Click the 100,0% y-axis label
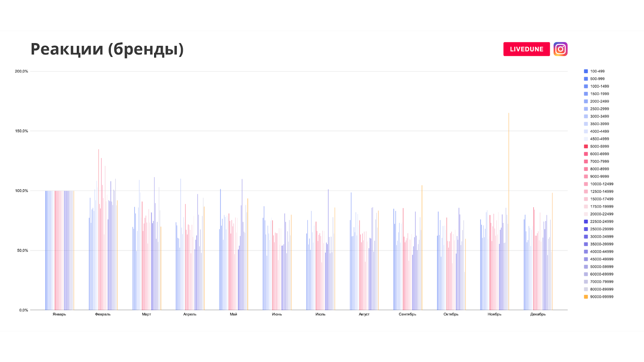This screenshot has height=362, width=644. click(22, 191)
